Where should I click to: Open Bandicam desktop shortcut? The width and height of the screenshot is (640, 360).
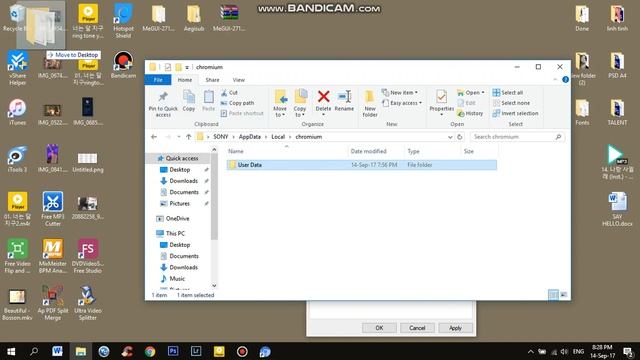(123, 65)
